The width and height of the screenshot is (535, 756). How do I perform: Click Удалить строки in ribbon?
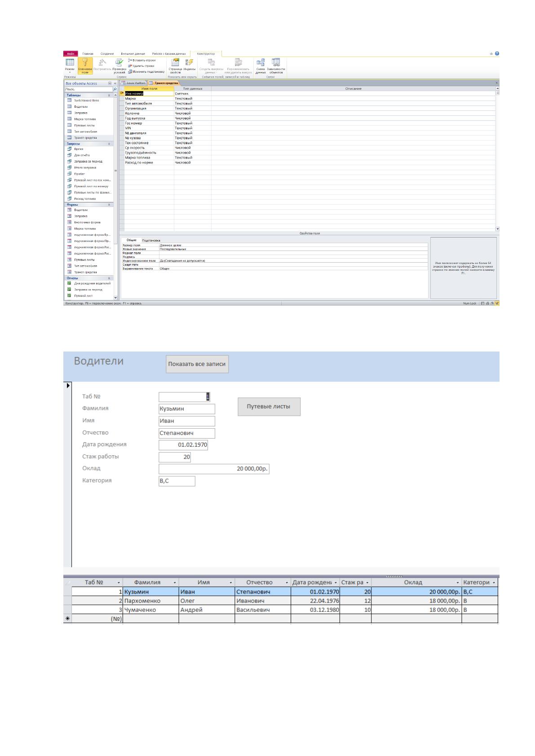coord(141,66)
